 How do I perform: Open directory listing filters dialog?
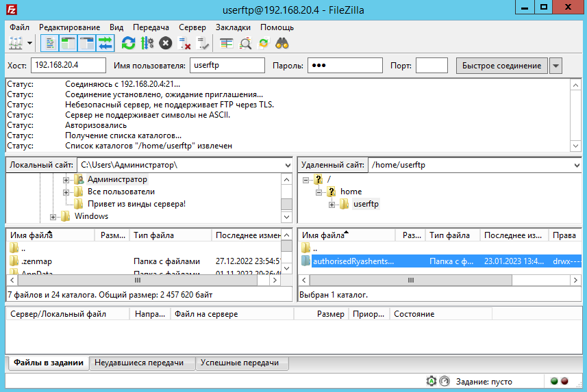tap(226, 43)
